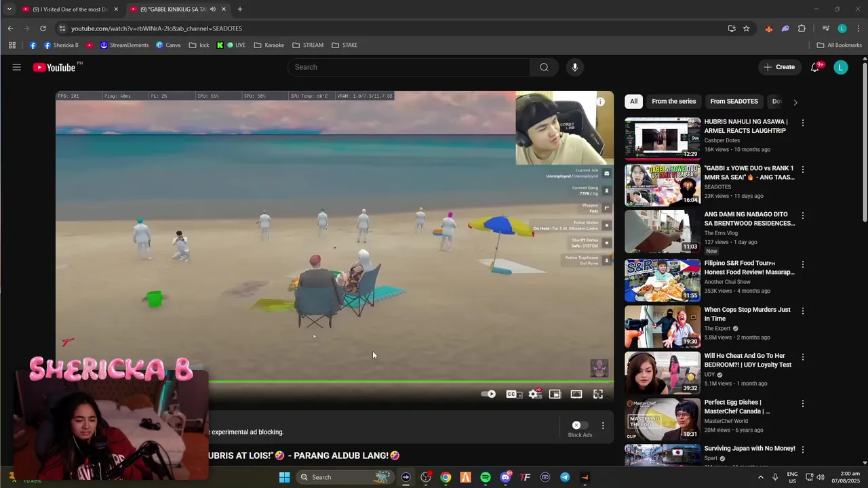868x488 pixels.
Task: Open When Cops Stop Murders thumbnail
Action: [663, 327]
